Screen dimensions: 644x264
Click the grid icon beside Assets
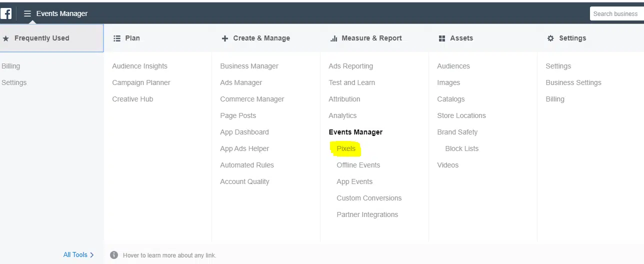[x=442, y=38]
